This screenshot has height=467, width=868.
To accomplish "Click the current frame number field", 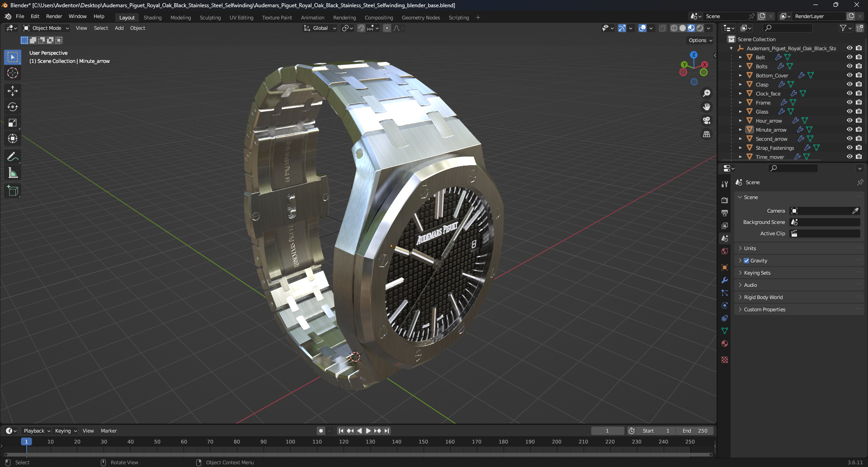I will tap(607, 431).
